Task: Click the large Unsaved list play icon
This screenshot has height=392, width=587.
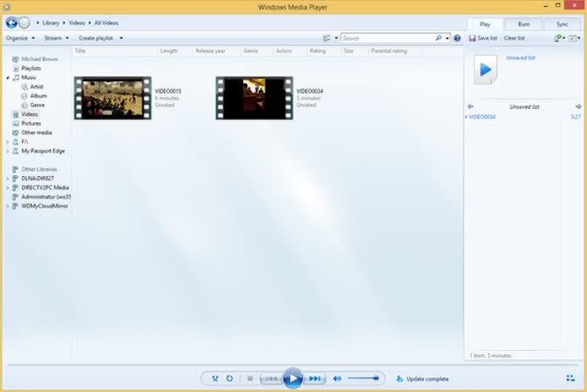Action: 486,70
